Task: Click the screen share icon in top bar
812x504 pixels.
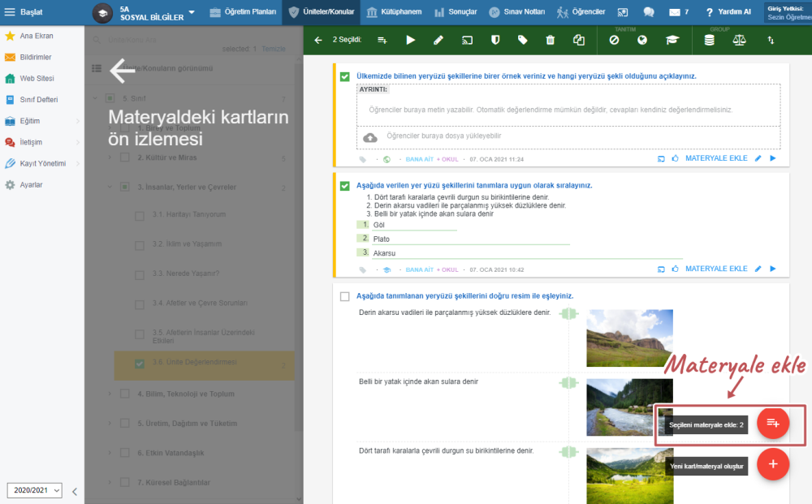Action: pyautogui.click(x=623, y=12)
